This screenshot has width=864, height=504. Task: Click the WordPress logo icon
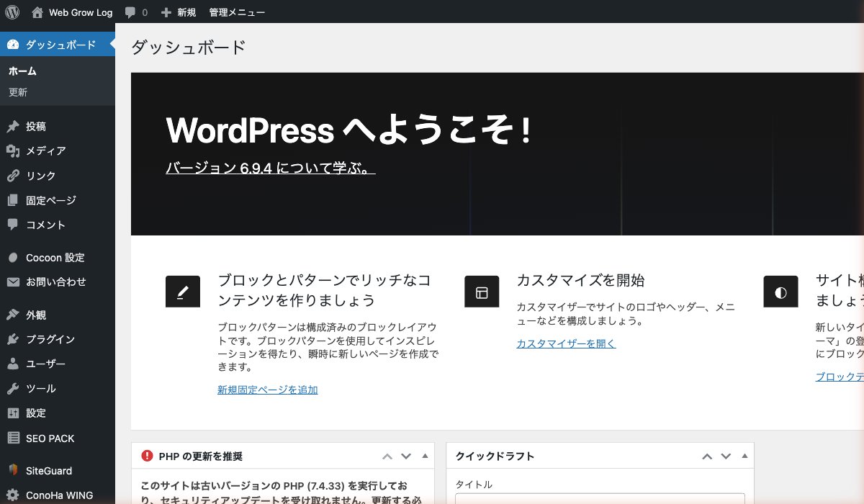pyautogui.click(x=12, y=12)
